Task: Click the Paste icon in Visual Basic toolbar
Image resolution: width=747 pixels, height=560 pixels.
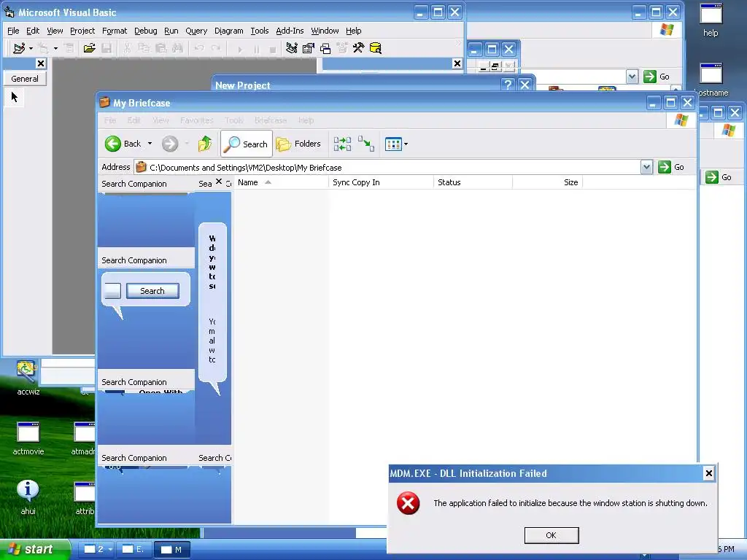Action: point(160,48)
